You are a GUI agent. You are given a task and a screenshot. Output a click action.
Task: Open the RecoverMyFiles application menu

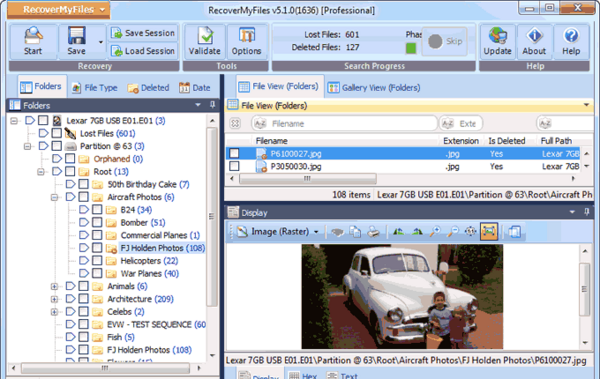(x=59, y=10)
